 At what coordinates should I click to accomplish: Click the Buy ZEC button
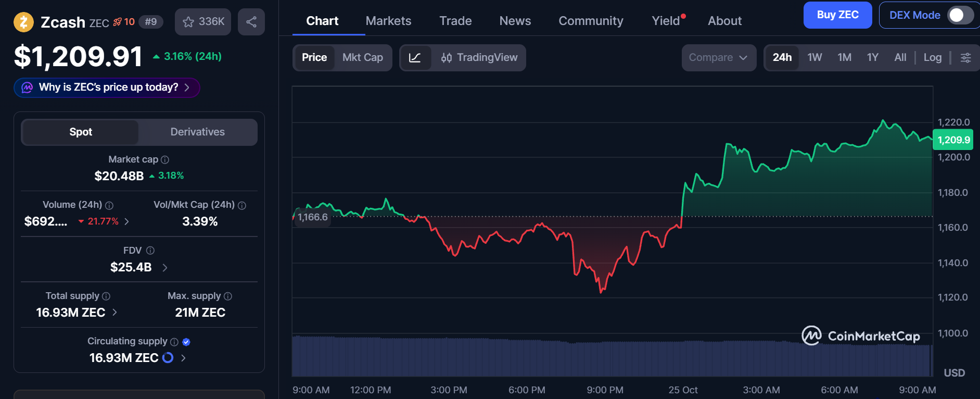(x=837, y=15)
